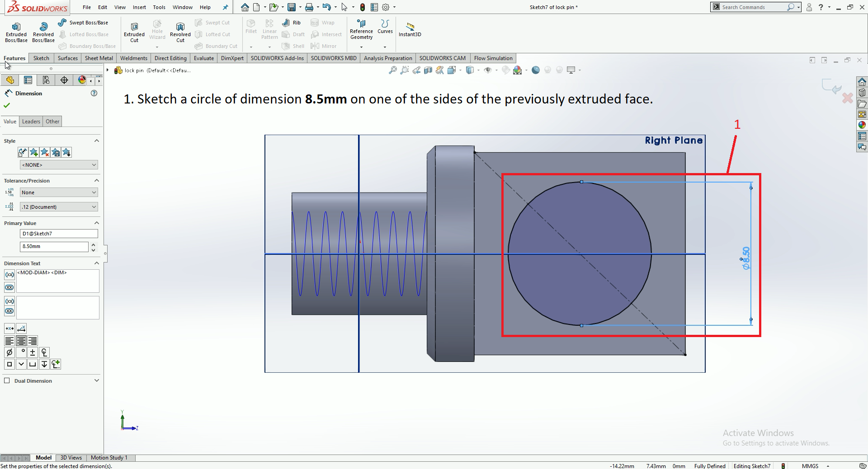
Task: Switch to the Evaluate tab
Action: [x=204, y=58]
